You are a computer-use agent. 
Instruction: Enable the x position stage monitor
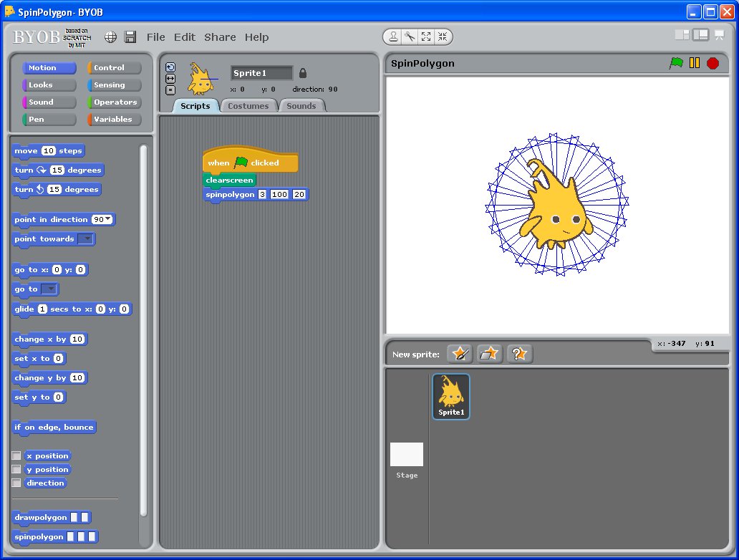(16, 455)
